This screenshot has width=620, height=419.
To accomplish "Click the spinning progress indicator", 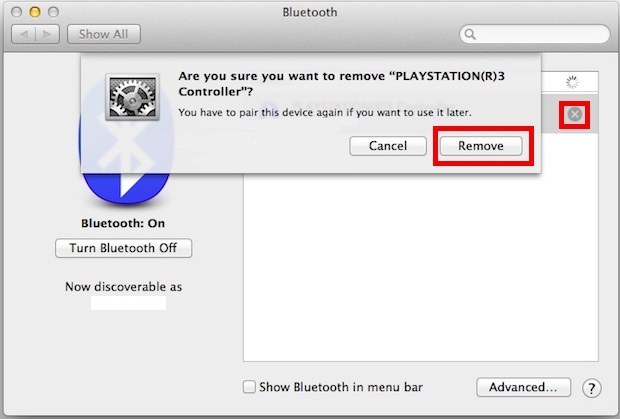I will [572, 82].
